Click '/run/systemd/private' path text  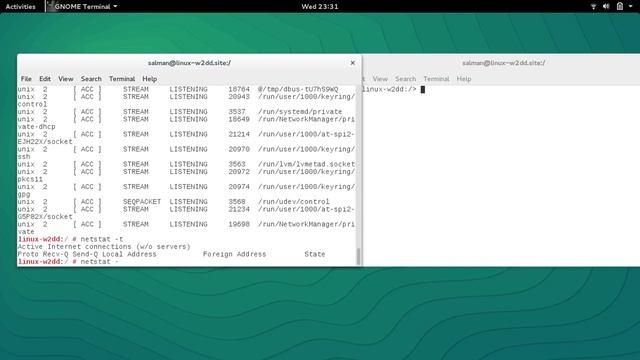coord(300,112)
